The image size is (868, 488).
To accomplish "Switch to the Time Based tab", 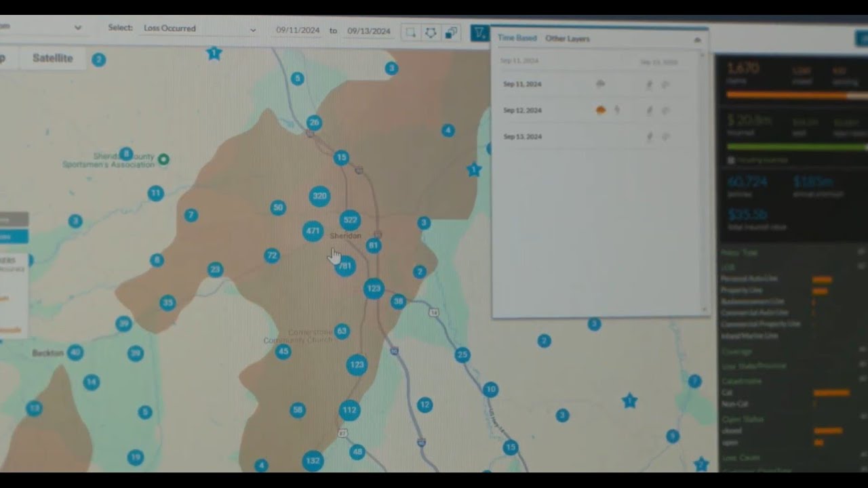I will coord(517,38).
